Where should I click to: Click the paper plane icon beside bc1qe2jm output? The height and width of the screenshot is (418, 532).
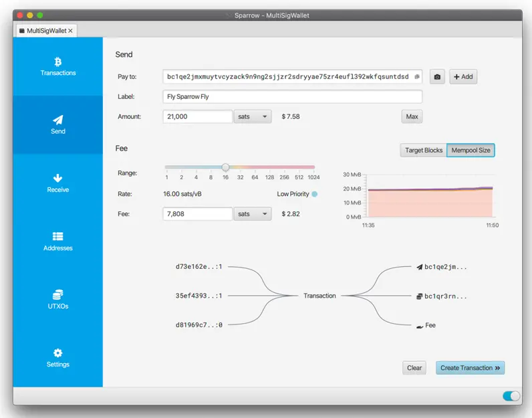(420, 267)
